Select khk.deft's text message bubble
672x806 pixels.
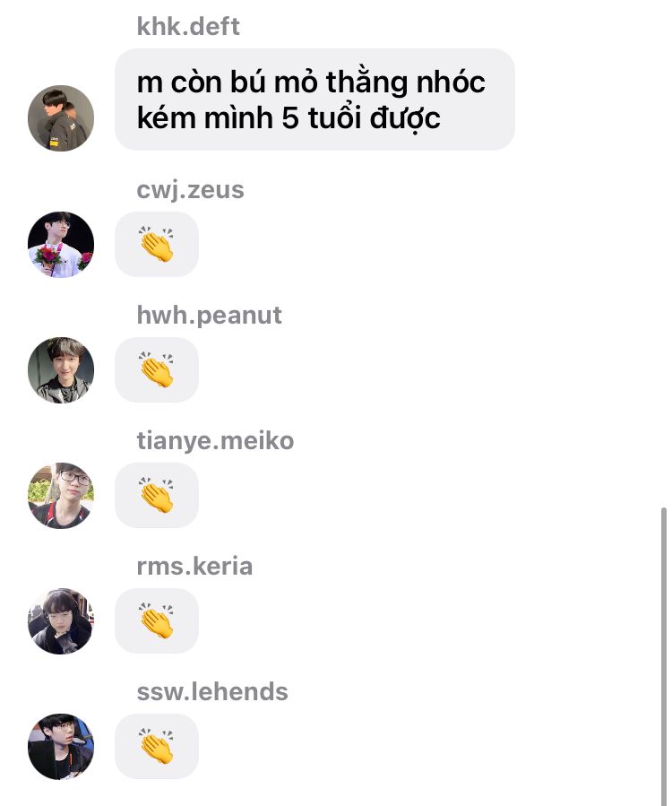[x=314, y=100]
